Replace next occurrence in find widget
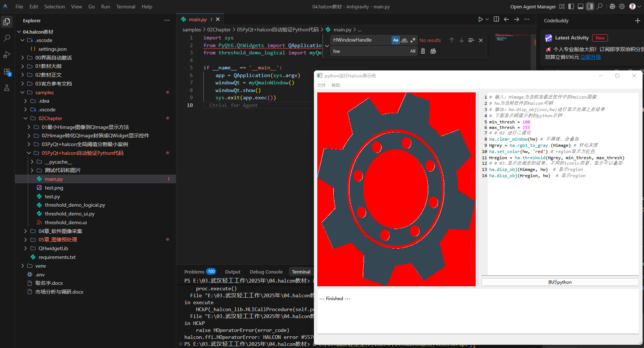644x348 pixels. pos(423,51)
